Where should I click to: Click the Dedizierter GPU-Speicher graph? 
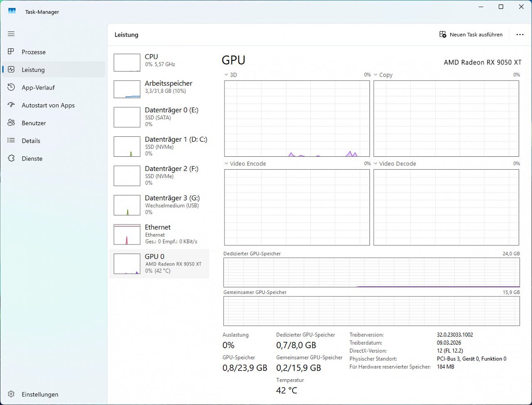pos(372,272)
